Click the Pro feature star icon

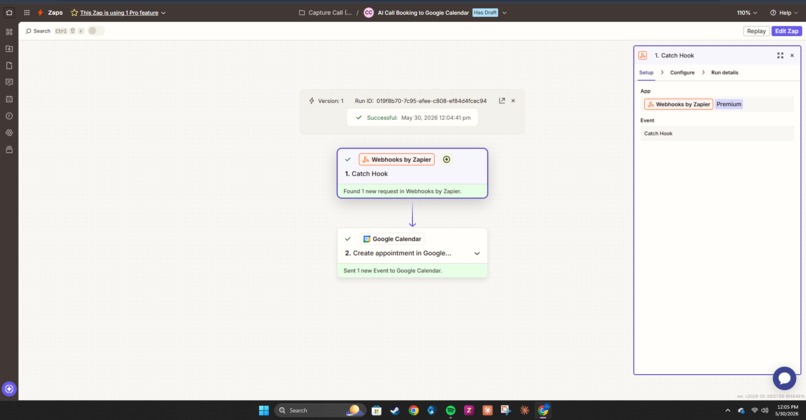coord(74,12)
